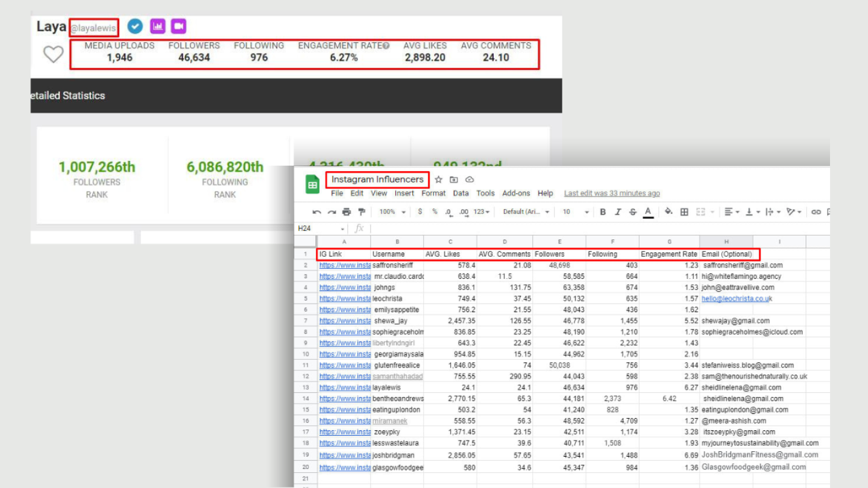This screenshot has width=868, height=488.
Task: Increase decimal places
Action: [464, 212]
